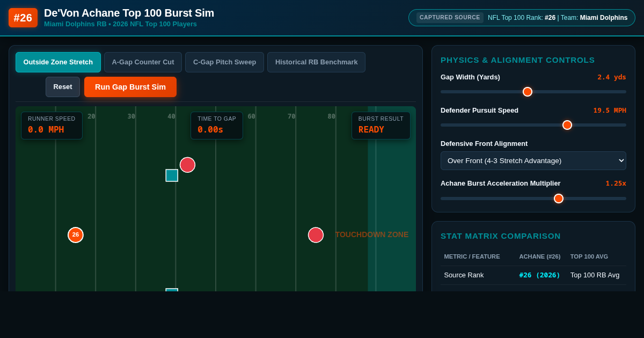Click the Source Rank row label
The height and width of the screenshot is (338, 644).
point(464,275)
